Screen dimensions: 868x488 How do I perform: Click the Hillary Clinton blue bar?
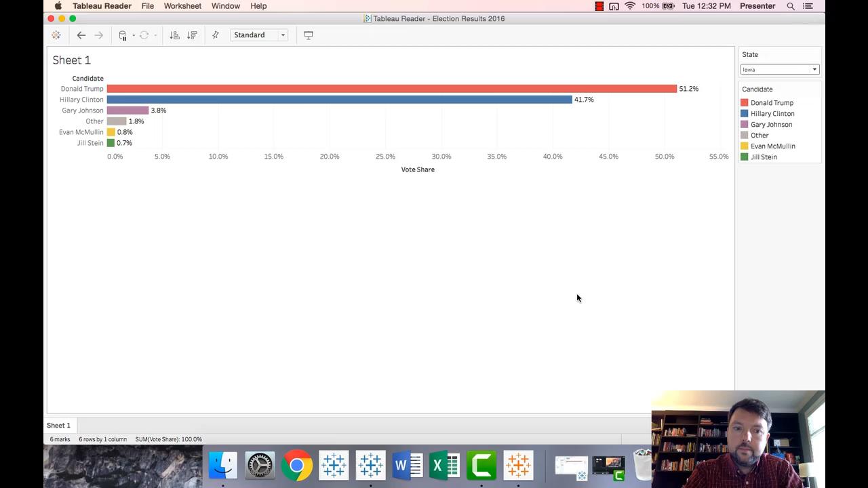point(339,100)
